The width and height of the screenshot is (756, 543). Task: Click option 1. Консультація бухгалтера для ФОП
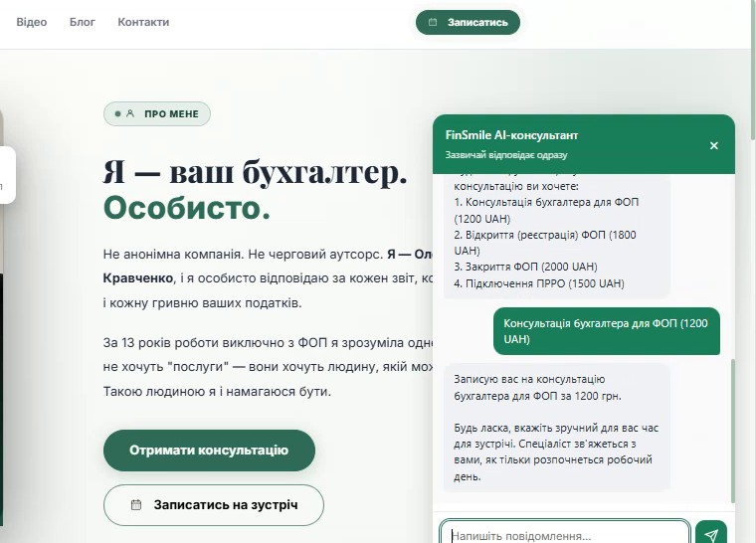pos(546,210)
